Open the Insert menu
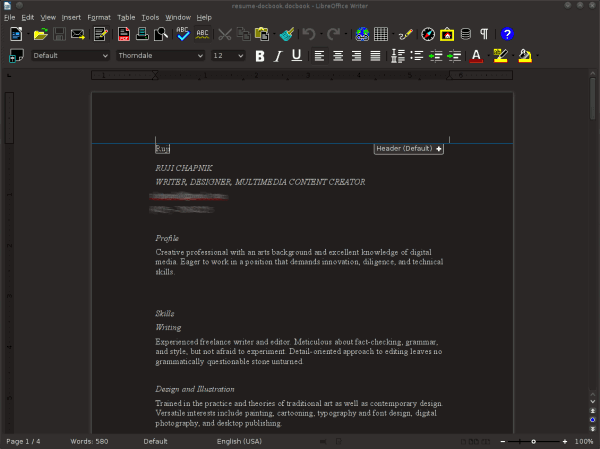Viewport: 600px width, 449px height. click(71, 18)
